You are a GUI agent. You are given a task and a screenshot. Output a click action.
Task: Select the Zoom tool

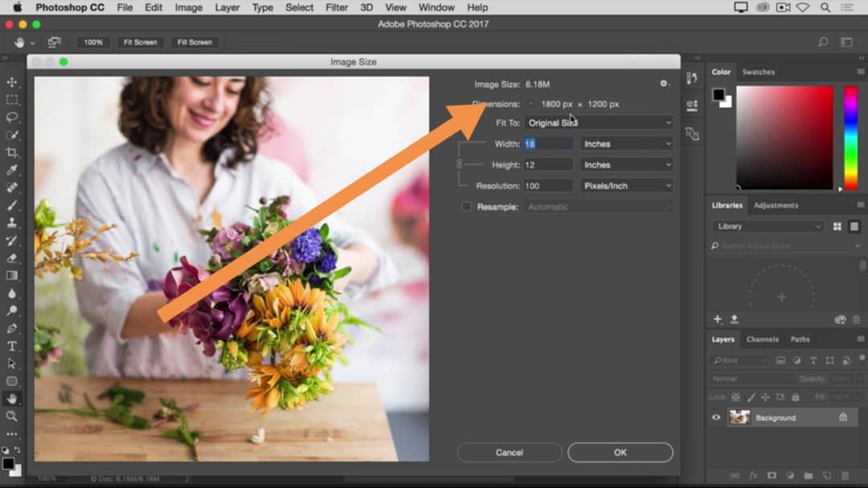point(12,416)
